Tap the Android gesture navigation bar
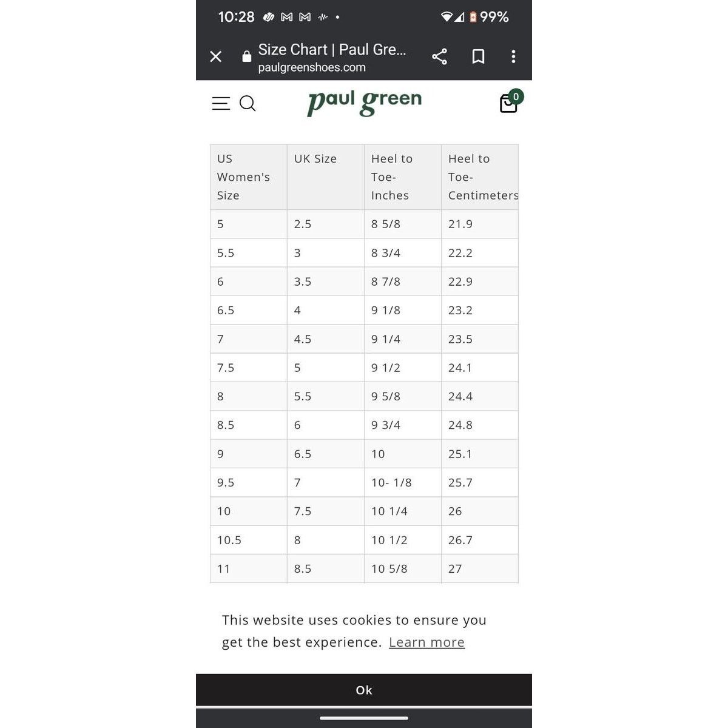Image resolution: width=728 pixels, height=728 pixels. point(364,718)
